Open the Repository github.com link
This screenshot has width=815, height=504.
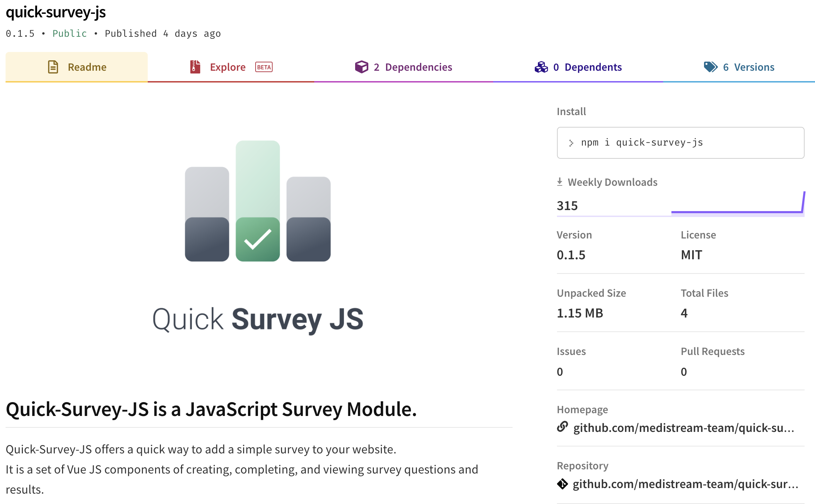685,484
